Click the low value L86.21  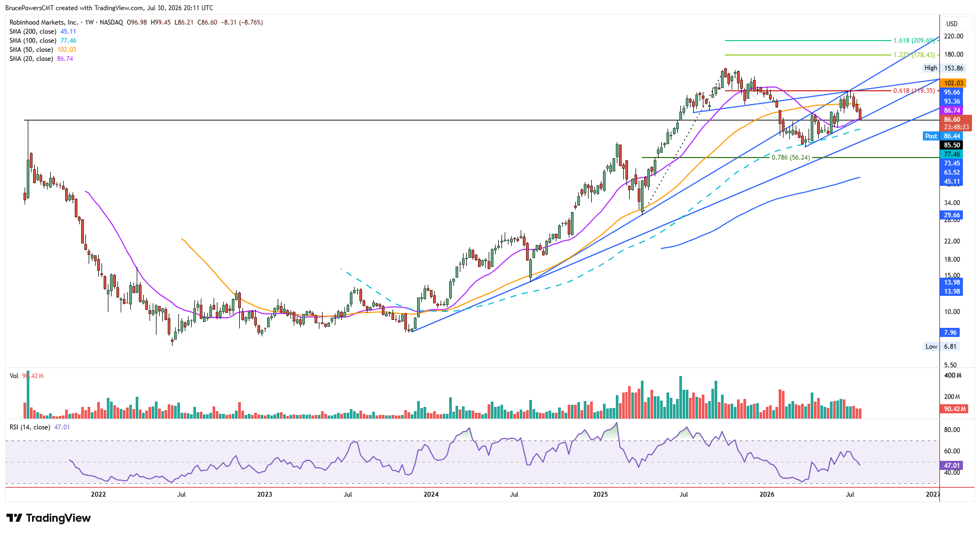point(184,22)
